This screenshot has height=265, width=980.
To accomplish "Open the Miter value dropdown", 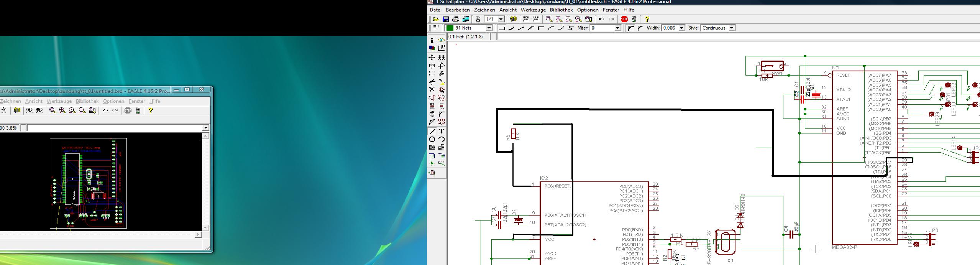I will coord(617,28).
